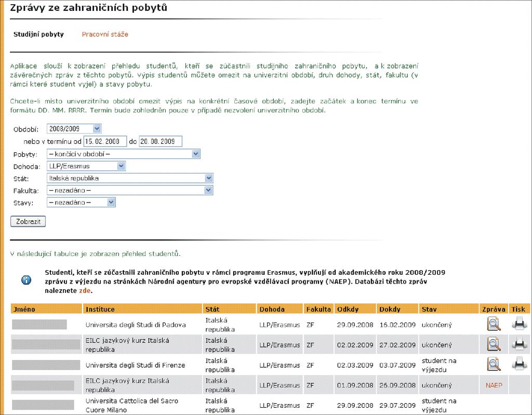Click the Instituce column header
The height and width of the screenshot is (415, 532).
142,309
